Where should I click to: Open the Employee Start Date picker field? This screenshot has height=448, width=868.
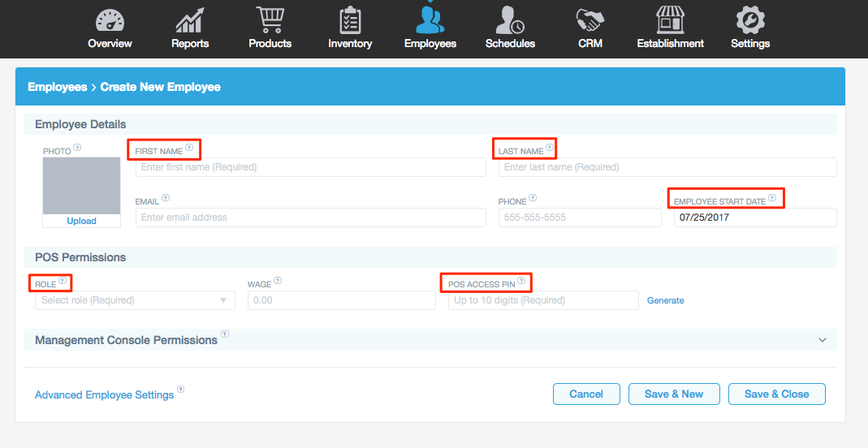click(754, 218)
